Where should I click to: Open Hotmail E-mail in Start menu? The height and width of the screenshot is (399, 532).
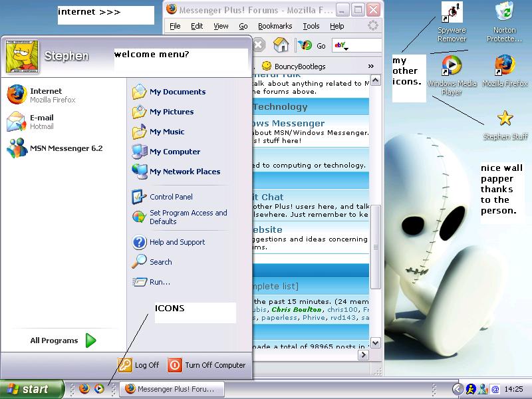pyautogui.click(x=41, y=122)
